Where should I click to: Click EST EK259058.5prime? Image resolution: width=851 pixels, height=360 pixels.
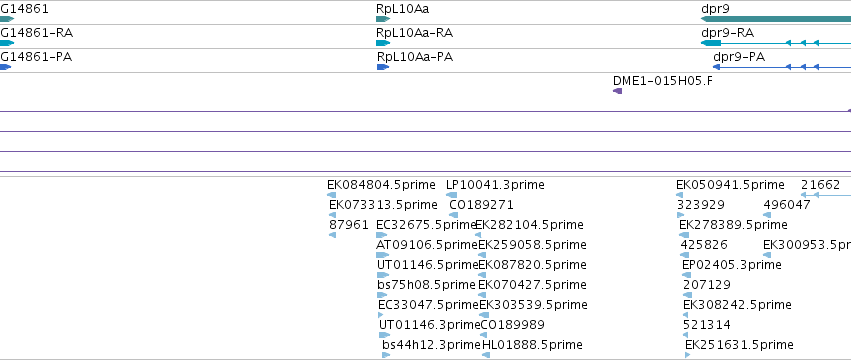point(532,245)
